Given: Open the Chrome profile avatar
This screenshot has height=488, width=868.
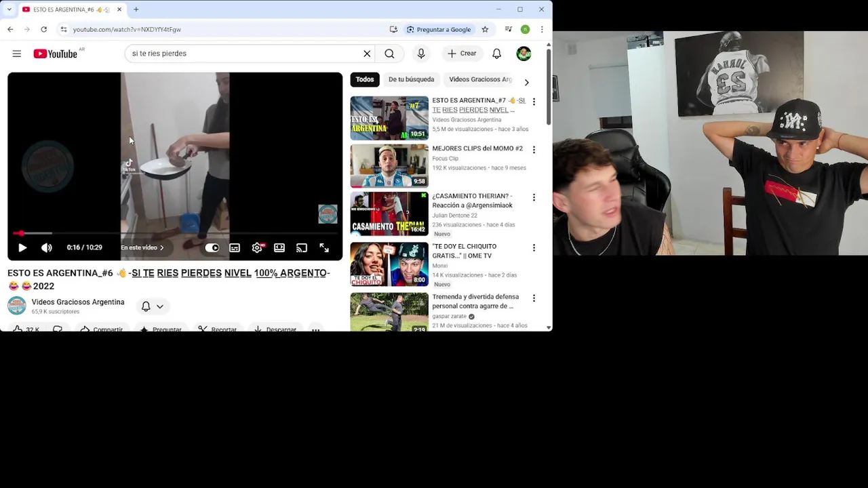Looking at the screenshot, I should (525, 29).
